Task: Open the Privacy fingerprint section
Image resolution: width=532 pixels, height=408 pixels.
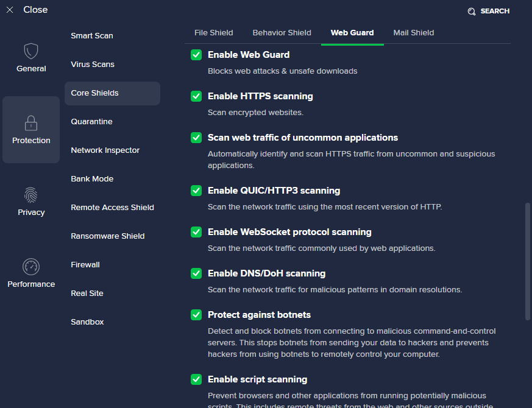Action: click(31, 195)
